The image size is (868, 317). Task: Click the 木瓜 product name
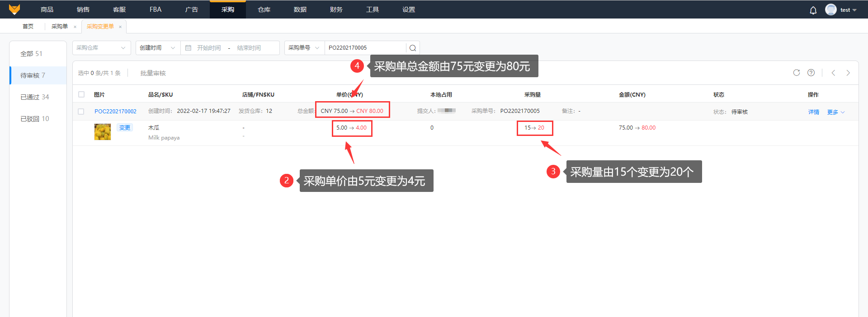[x=154, y=128]
